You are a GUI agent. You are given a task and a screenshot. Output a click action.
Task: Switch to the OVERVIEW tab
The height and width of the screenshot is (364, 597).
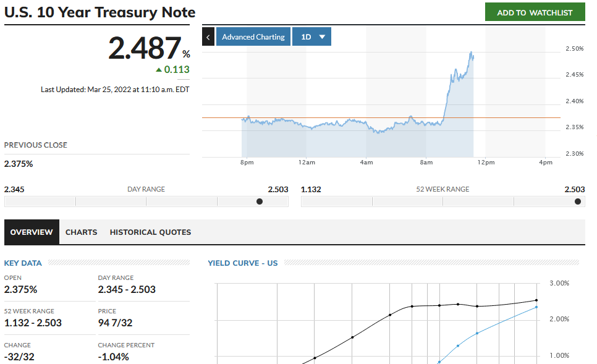click(x=32, y=232)
